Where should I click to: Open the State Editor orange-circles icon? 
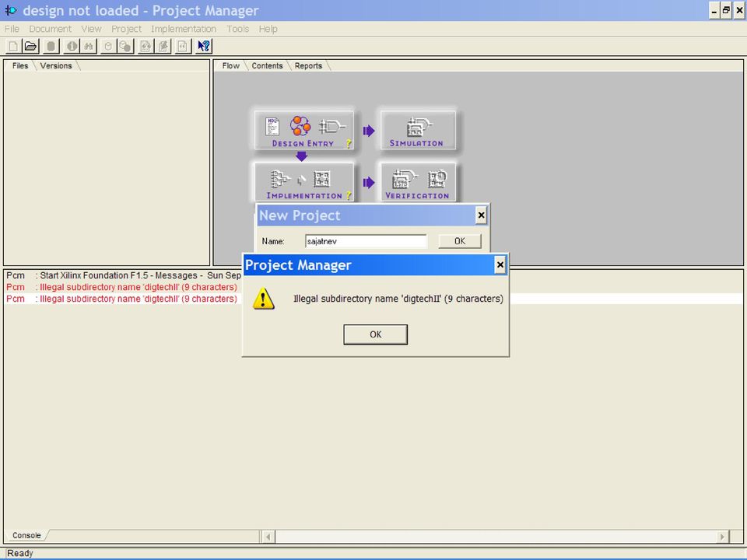pos(300,126)
